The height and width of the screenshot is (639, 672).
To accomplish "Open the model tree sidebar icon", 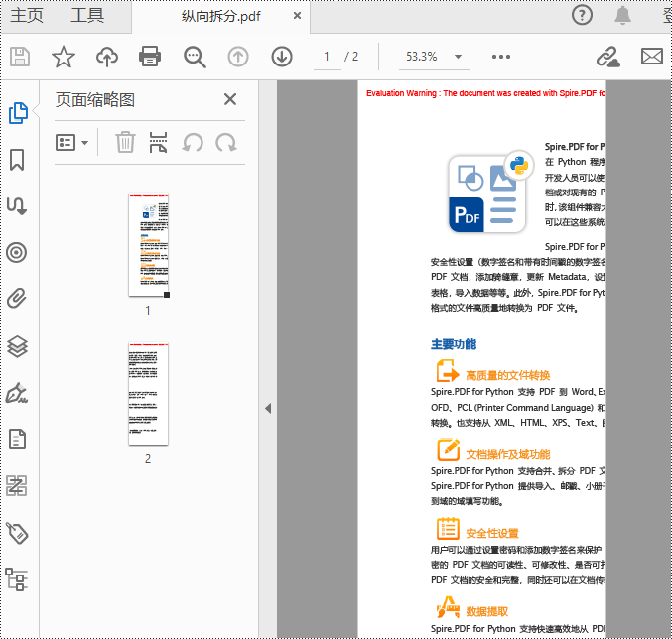I will tap(17, 579).
